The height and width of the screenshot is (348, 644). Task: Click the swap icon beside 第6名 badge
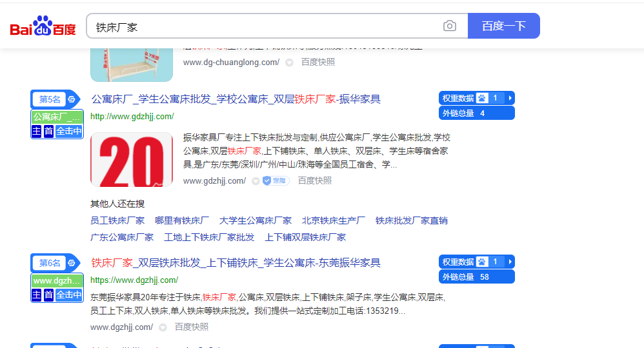tap(72, 263)
